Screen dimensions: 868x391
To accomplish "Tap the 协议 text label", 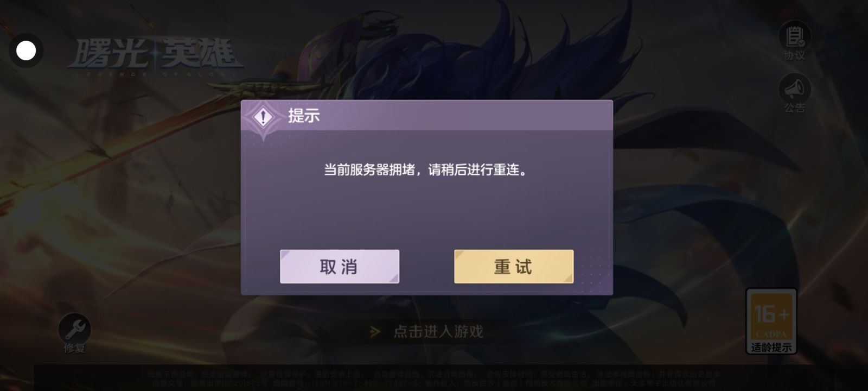I will pos(795,55).
